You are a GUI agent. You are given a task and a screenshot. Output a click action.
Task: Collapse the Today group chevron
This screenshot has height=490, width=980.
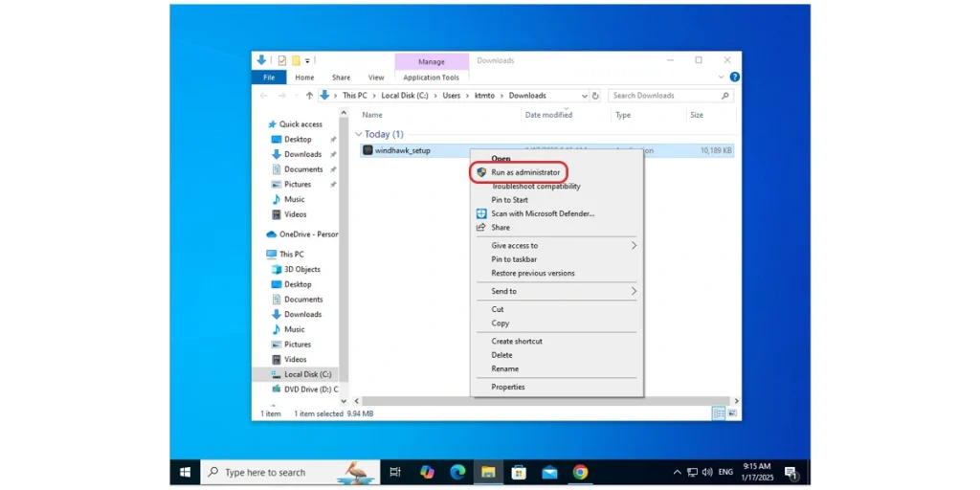click(x=359, y=135)
